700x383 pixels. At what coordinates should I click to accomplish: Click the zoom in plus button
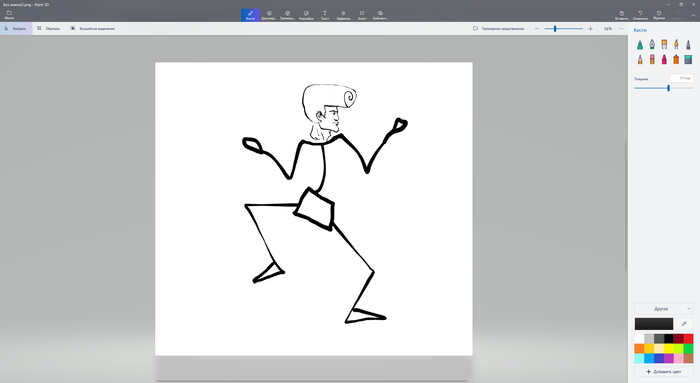[x=590, y=29]
